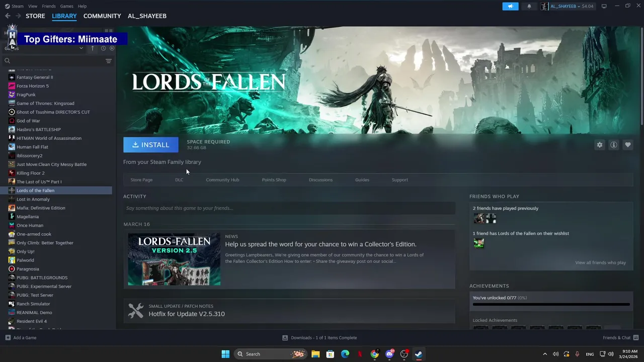Open the Store Page link
This screenshot has width=644, height=362.
(x=141, y=180)
